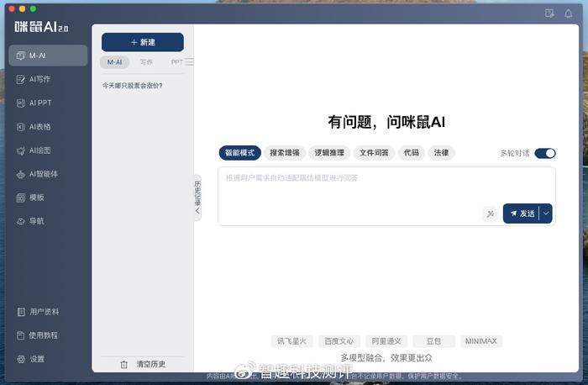Select 代码 mode

[x=412, y=153]
